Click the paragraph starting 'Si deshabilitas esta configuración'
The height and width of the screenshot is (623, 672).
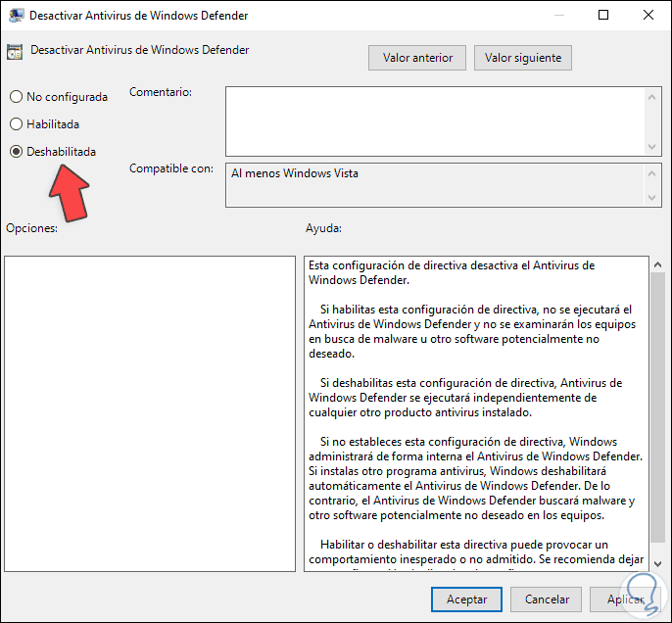coord(465,397)
